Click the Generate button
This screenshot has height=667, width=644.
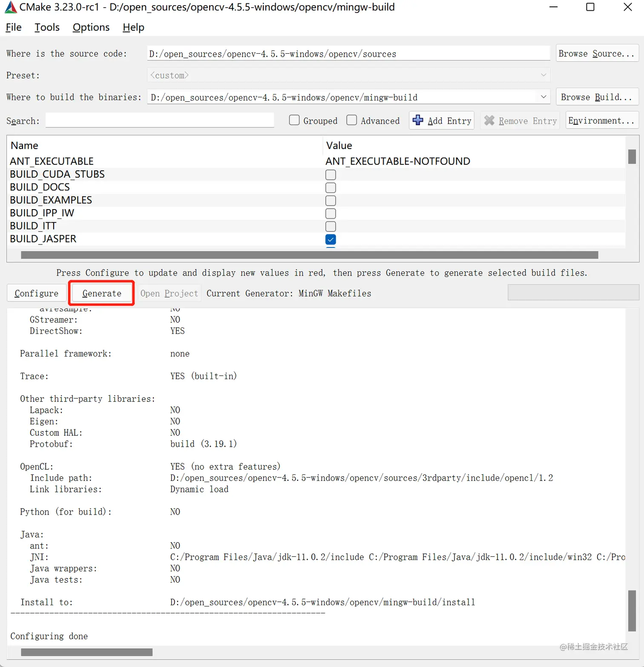102,293
